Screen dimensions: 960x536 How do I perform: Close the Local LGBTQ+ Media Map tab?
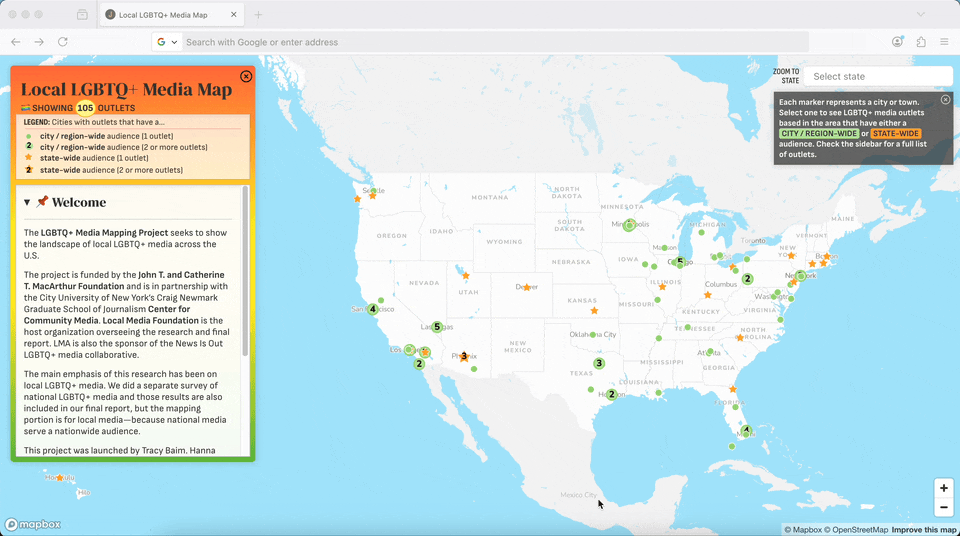[x=233, y=15]
